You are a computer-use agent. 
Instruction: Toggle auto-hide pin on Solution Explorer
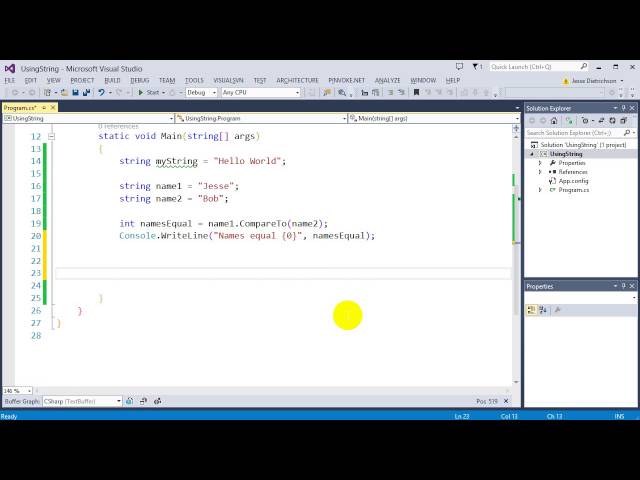click(623, 108)
